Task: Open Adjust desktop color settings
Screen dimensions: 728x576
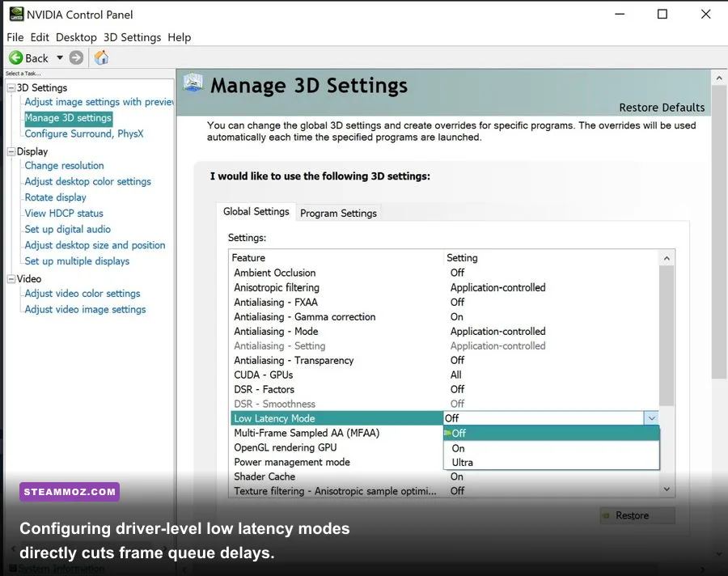Action: pos(87,181)
